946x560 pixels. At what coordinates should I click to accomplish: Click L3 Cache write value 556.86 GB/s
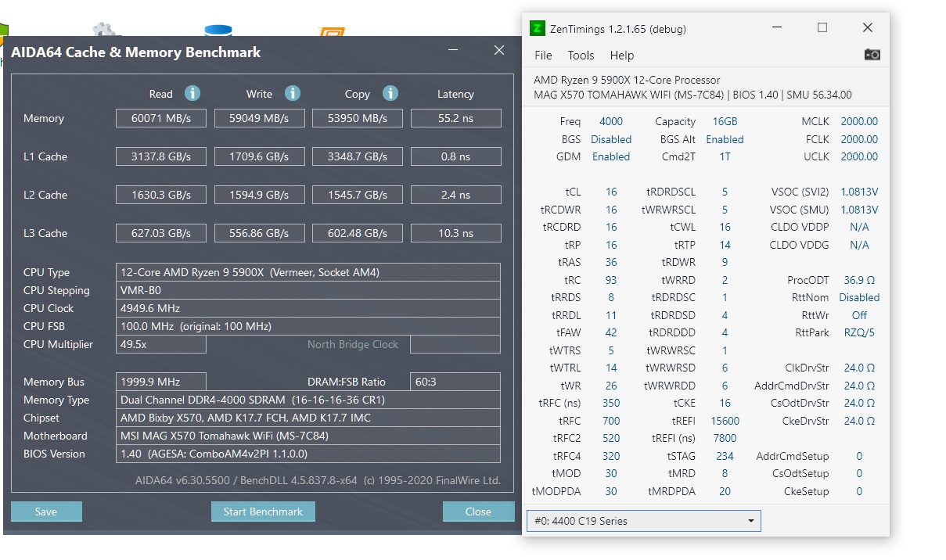pos(259,233)
